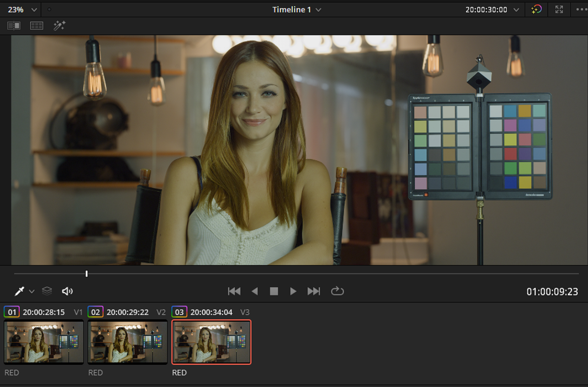
Task: Click the layers overlay icon
Action: coord(47,291)
